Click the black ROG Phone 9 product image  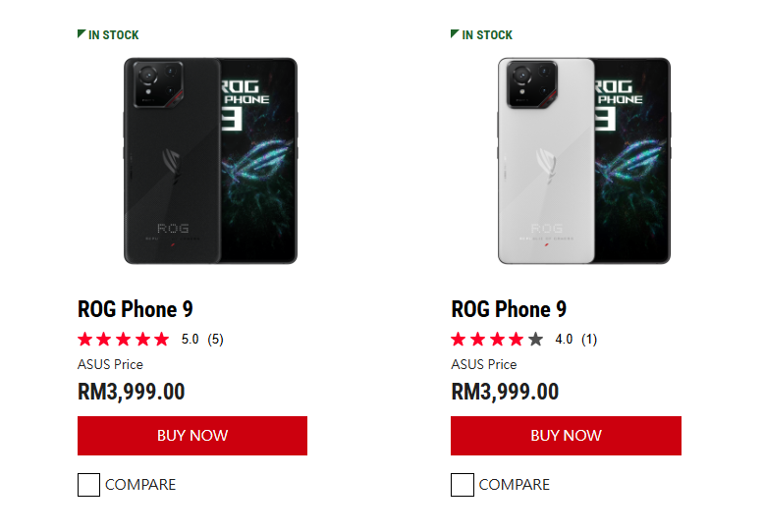point(210,161)
